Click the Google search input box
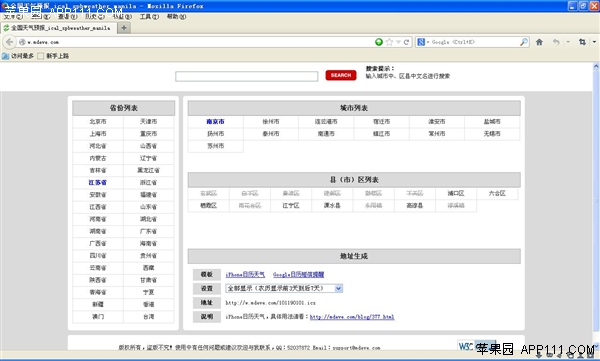 (473, 42)
